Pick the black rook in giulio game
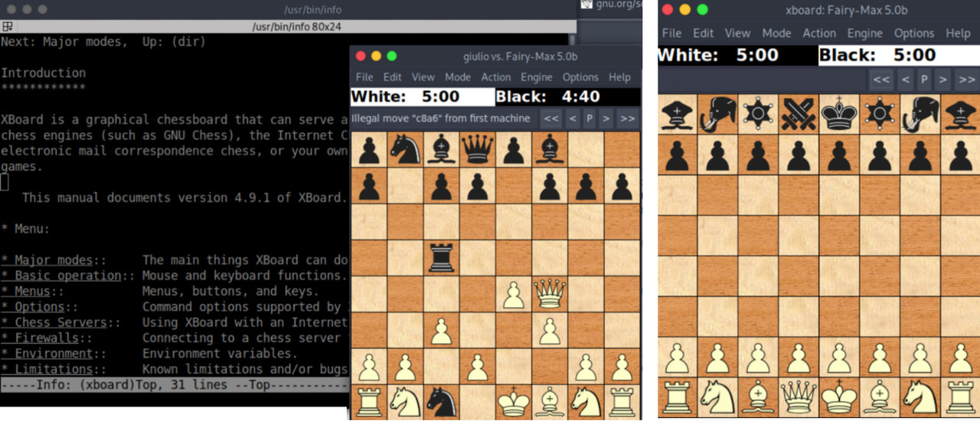980x421 pixels. coord(441,258)
